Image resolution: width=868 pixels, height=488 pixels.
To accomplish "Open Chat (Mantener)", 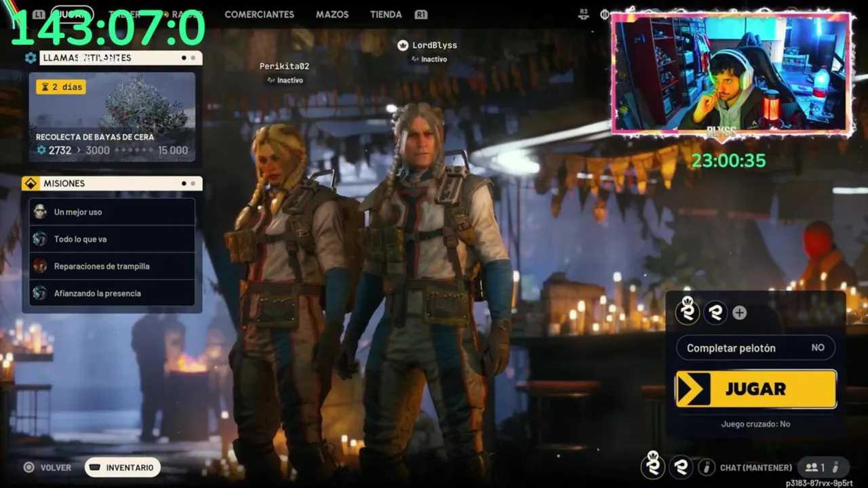I will tap(756, 468).
